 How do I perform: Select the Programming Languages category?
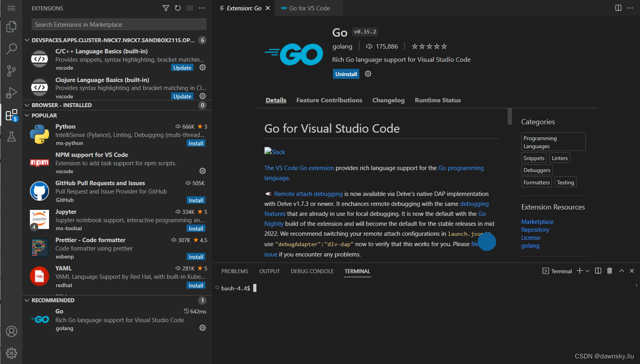tap(553, 142)
